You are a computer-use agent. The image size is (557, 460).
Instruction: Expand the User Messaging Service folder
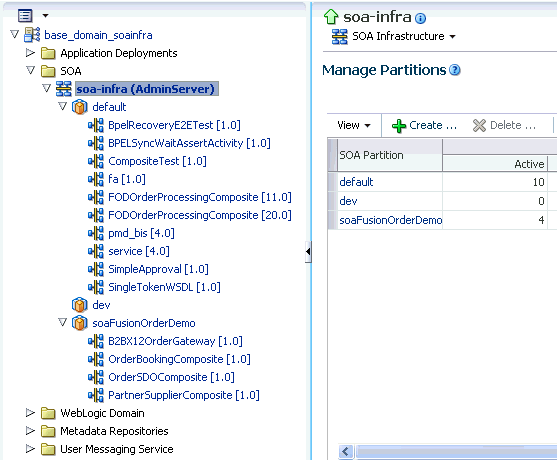31,449
